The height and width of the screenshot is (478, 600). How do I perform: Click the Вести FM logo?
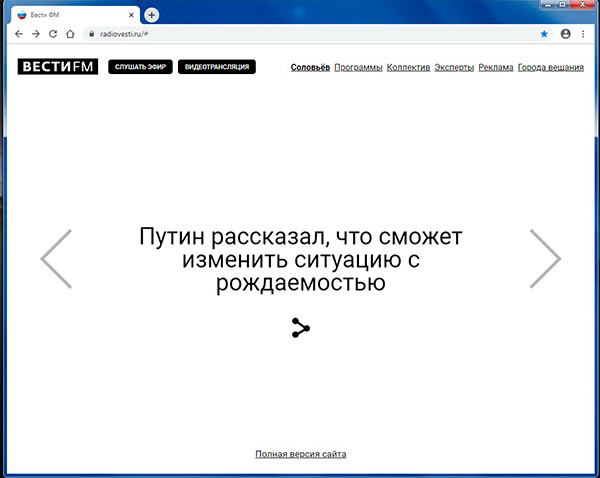[x=58, y=67]
